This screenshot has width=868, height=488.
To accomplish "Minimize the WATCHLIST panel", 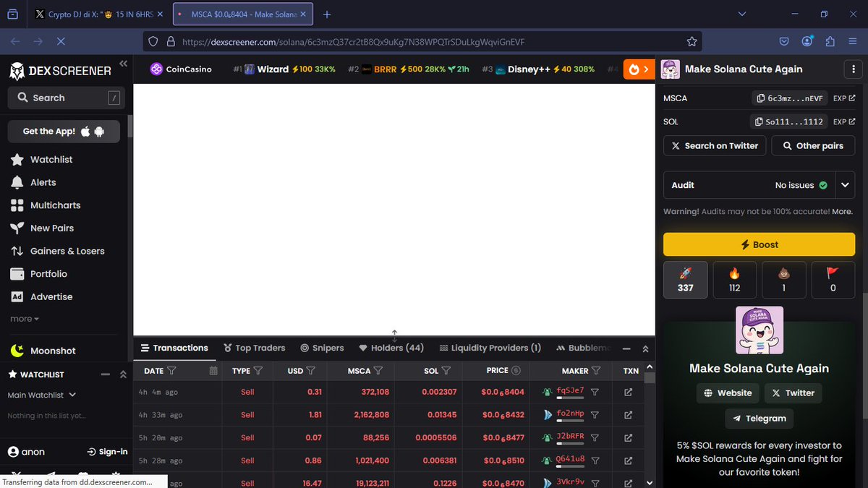I will [106, 374].
